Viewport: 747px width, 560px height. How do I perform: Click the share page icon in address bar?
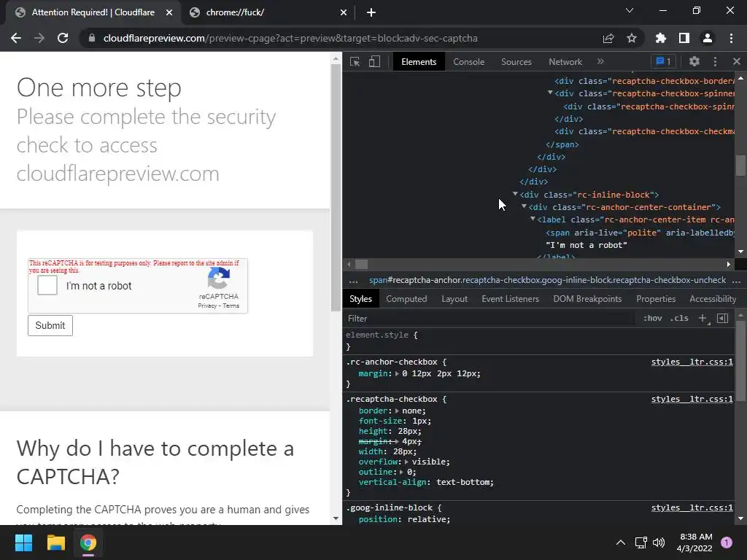[608, 38]
